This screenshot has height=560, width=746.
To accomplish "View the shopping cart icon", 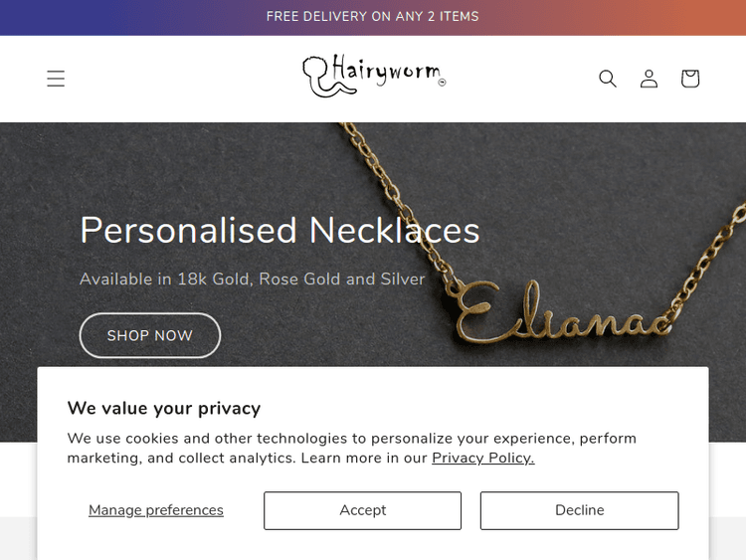I will [x=690, y=79].
